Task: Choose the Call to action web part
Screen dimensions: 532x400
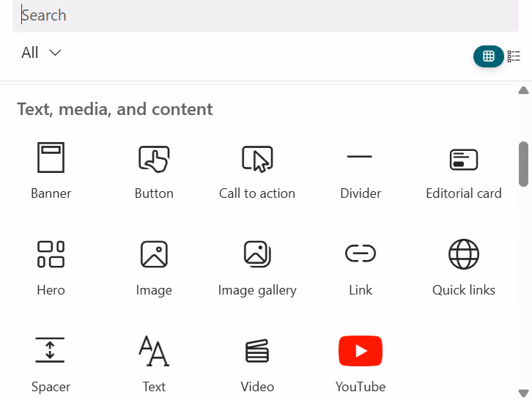Action: coord(257,171)
